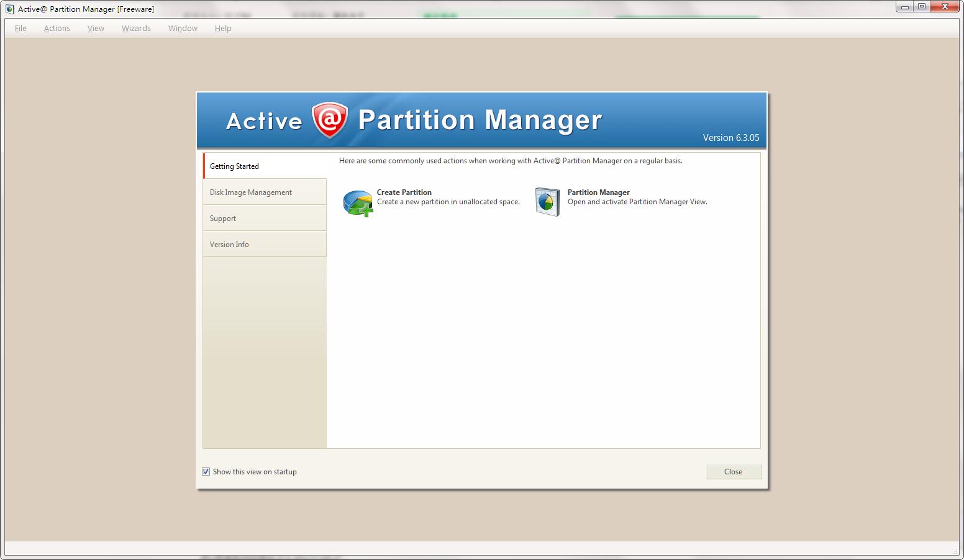
Task: Select the Support section in the sidebar
Action: pos(222,218)
